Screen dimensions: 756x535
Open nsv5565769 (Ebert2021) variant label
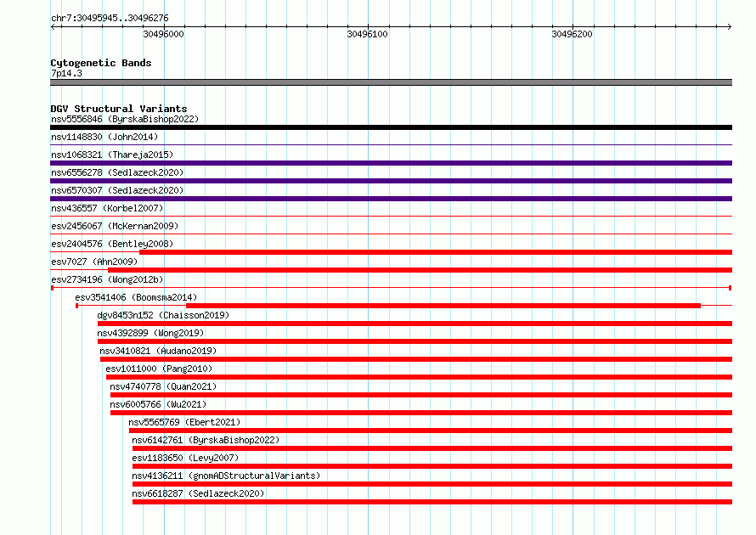(184, 422)
